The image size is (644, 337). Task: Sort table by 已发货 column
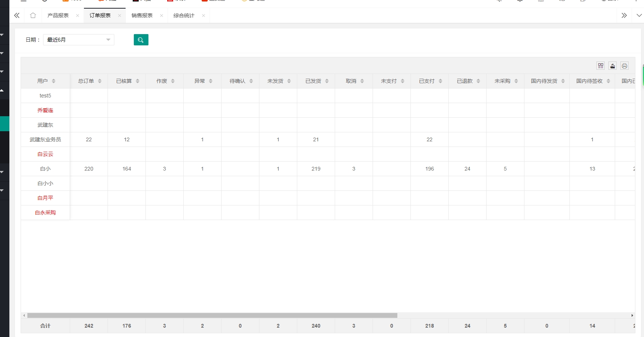(327, 81)
